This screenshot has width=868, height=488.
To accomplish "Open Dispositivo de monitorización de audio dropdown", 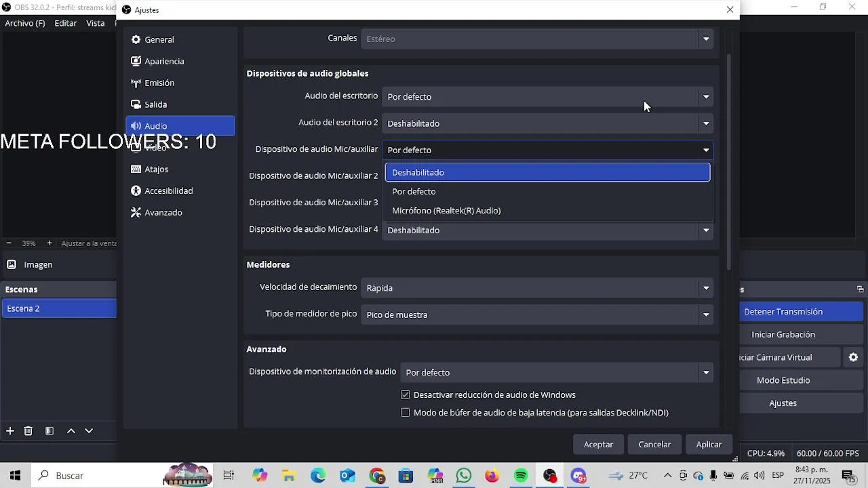I will point(557,372).
